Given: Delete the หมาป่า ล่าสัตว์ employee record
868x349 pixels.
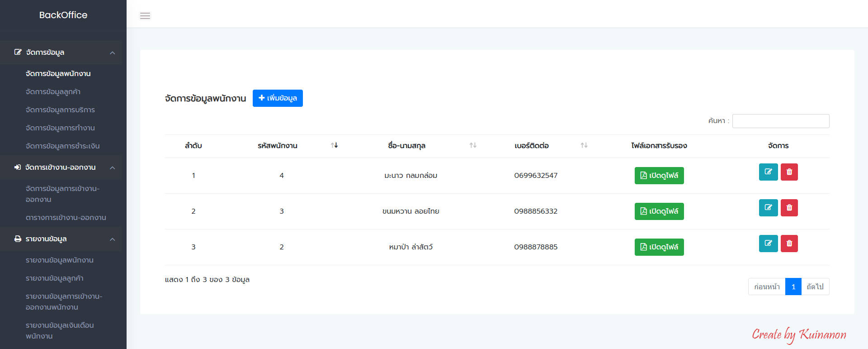Looking at the screenshot, I should point(789,244).
